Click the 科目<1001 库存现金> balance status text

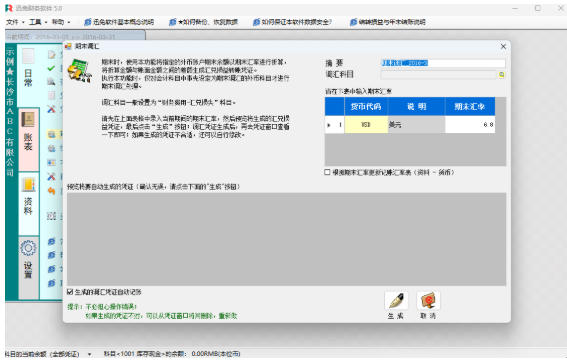click(x=172, y=354)
